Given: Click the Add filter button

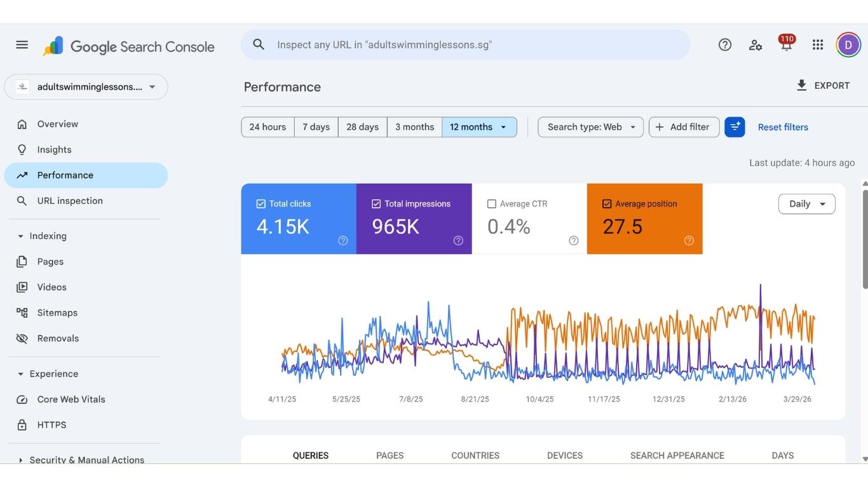Looking at the screenshot, I should [x=683, y=127].
